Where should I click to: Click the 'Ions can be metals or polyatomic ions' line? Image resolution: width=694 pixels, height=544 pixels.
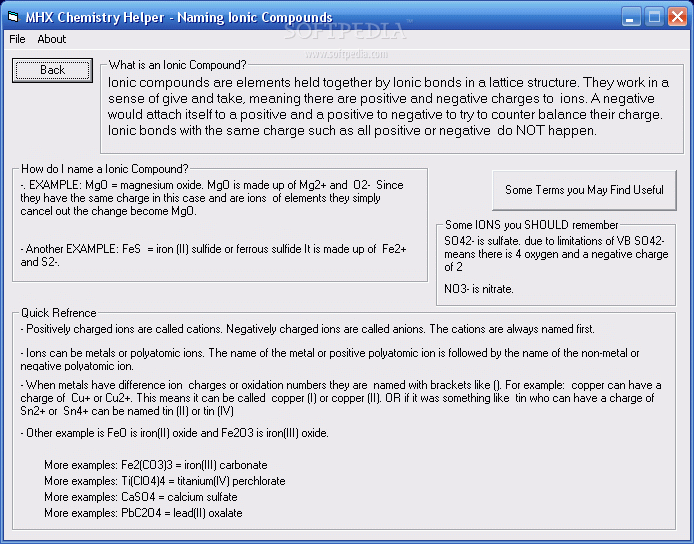click(x=330, y=359)
